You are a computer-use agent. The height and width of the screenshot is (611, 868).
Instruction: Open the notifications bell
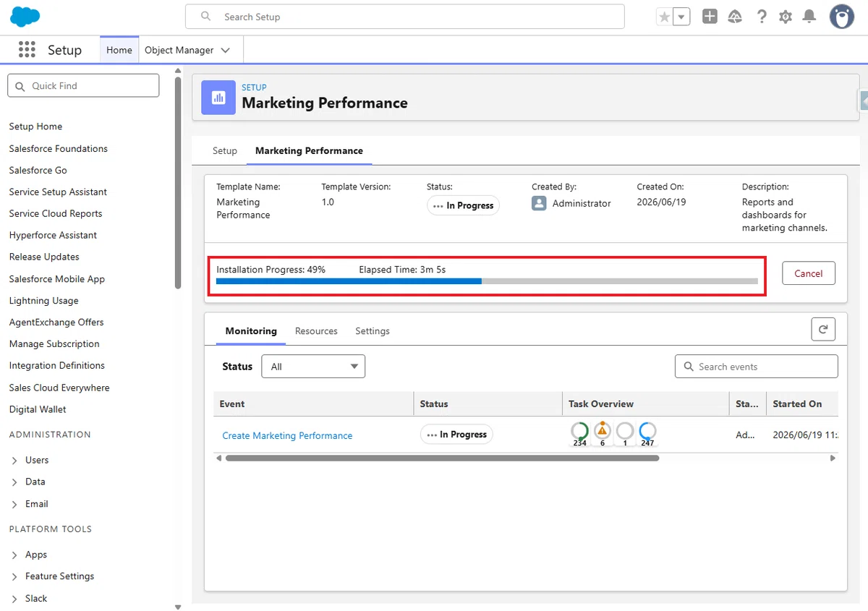(x=809, y=17)
